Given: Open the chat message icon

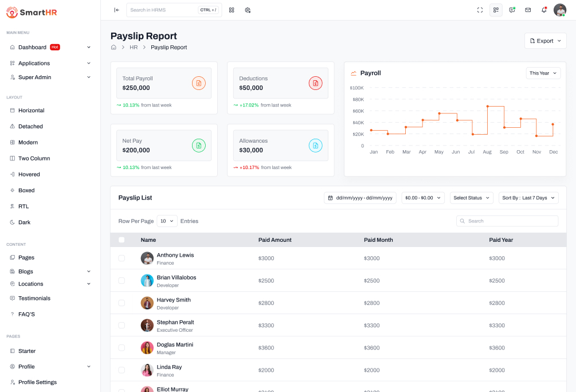Looking at the screenshot, I should 512,10.
